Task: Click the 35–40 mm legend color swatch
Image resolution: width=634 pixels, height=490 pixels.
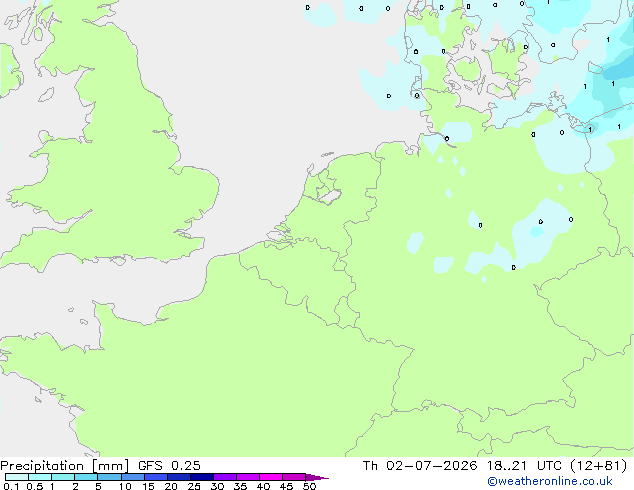Action: click(x=248, y=477)
